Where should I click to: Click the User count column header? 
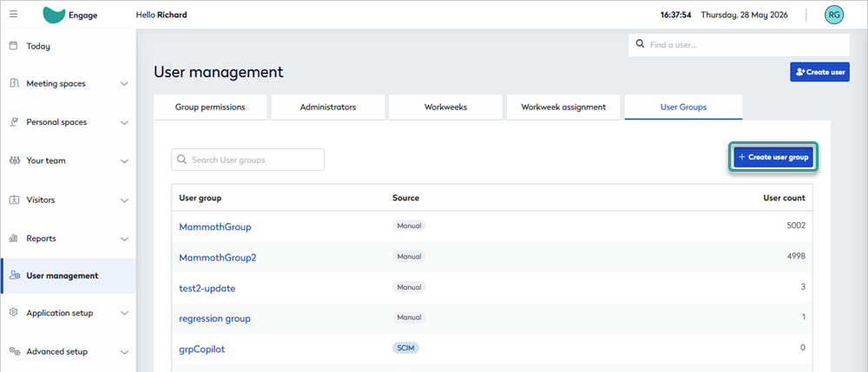pos(783,198)
